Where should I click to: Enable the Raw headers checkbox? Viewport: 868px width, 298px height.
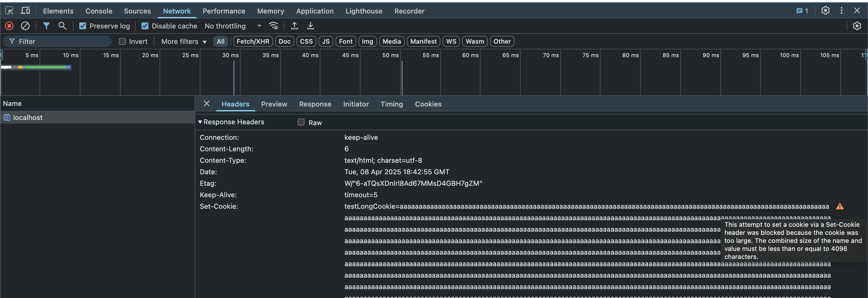click(x=301, y=122)
